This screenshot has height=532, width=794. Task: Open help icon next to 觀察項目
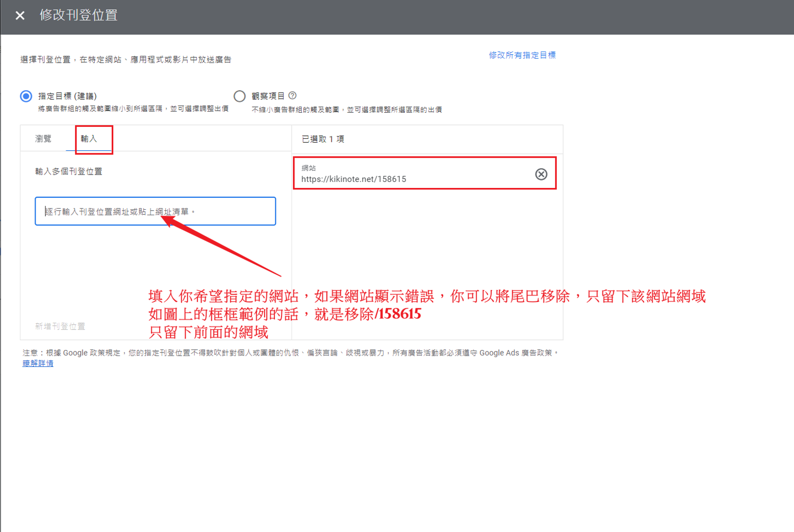tap(292, 96)
